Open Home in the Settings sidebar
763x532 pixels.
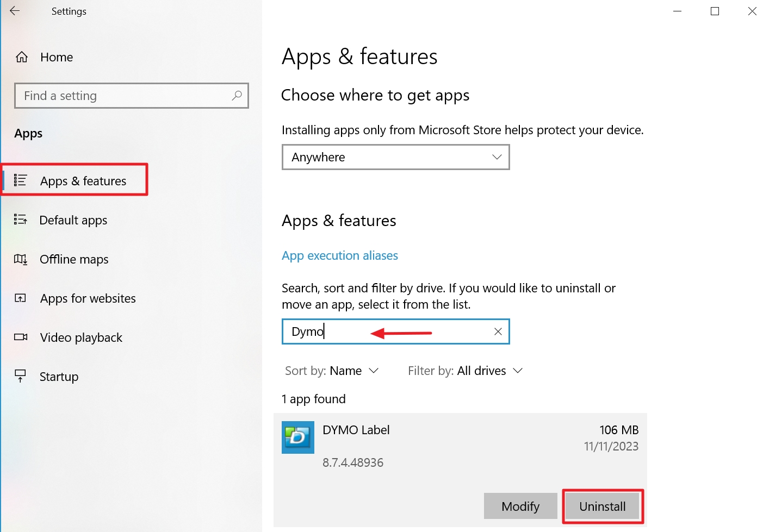coord(57,57)
